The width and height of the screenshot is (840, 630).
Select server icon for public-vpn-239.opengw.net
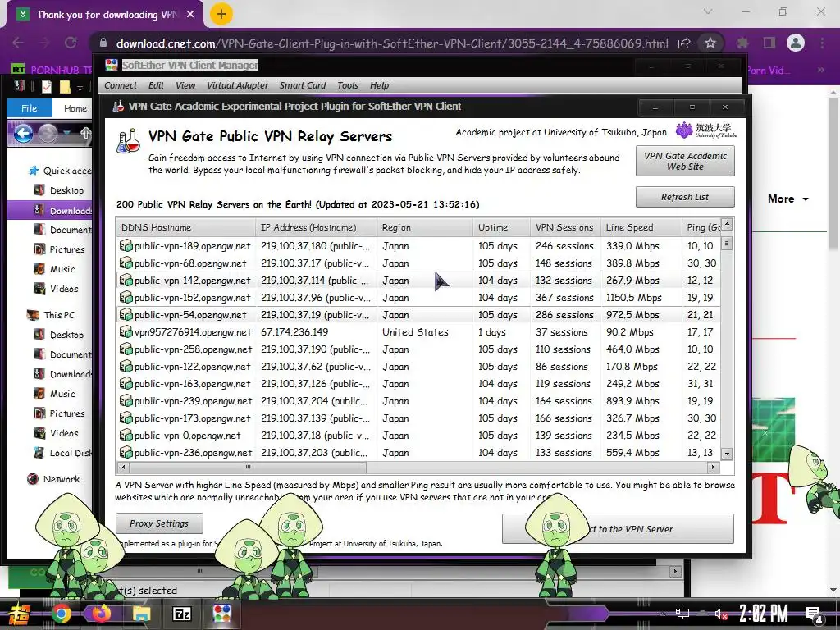tap(126, 400)
